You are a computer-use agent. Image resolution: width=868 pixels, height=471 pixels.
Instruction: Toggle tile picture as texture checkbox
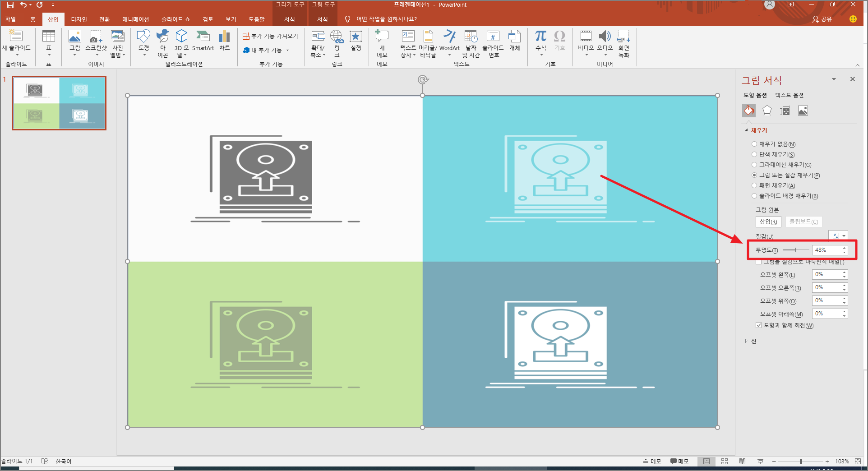point(758,262)
